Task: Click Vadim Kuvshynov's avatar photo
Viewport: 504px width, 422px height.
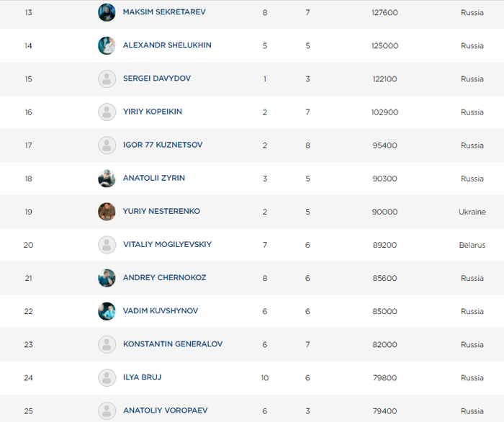Action: coord(107,311)
